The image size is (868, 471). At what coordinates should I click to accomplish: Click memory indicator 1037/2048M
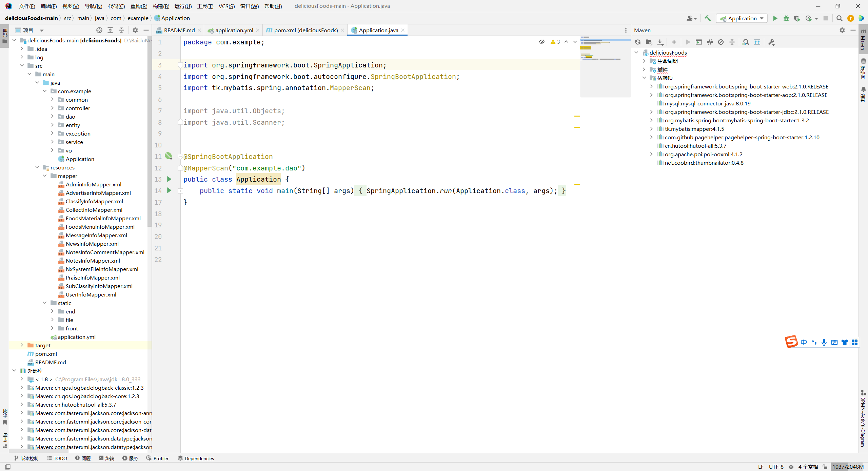click(848, 467)
